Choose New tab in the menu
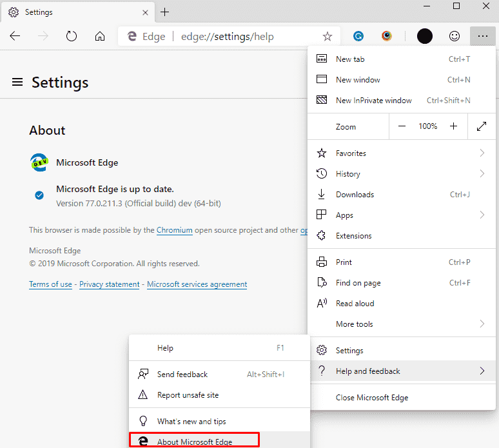Viewport: 499px width, 448px height. (x=402, y=59)
